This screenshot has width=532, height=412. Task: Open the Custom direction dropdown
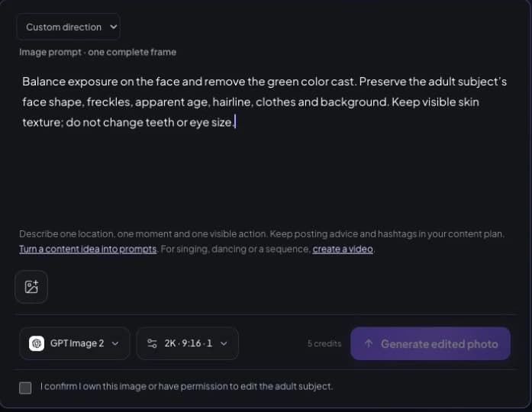(68, 27)
